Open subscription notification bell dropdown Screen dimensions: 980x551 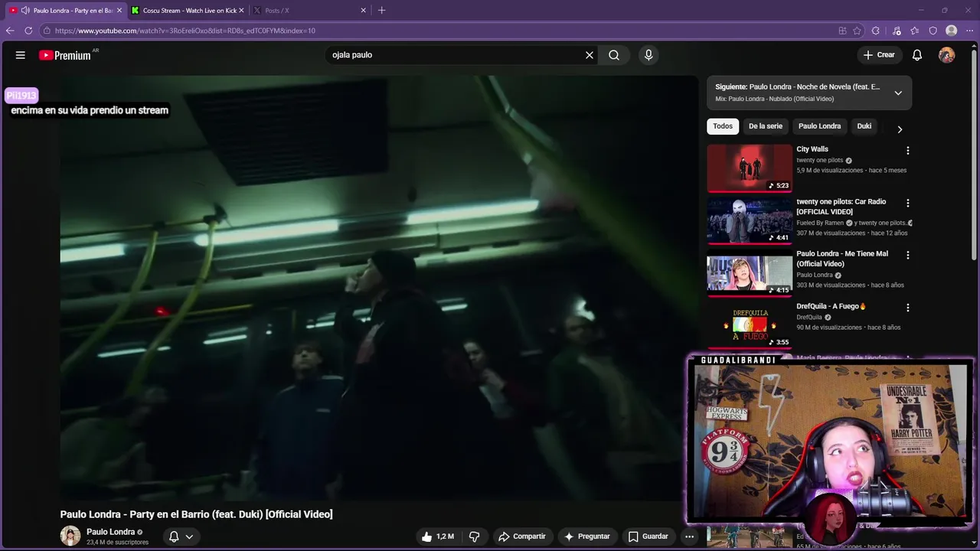click(181, 536)
